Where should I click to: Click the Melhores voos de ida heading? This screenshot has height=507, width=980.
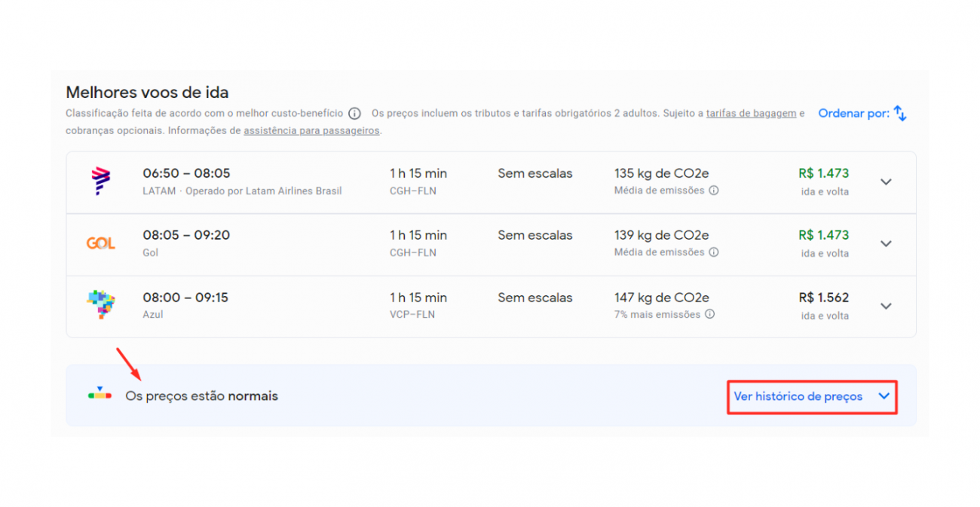(x=146, y=92)
